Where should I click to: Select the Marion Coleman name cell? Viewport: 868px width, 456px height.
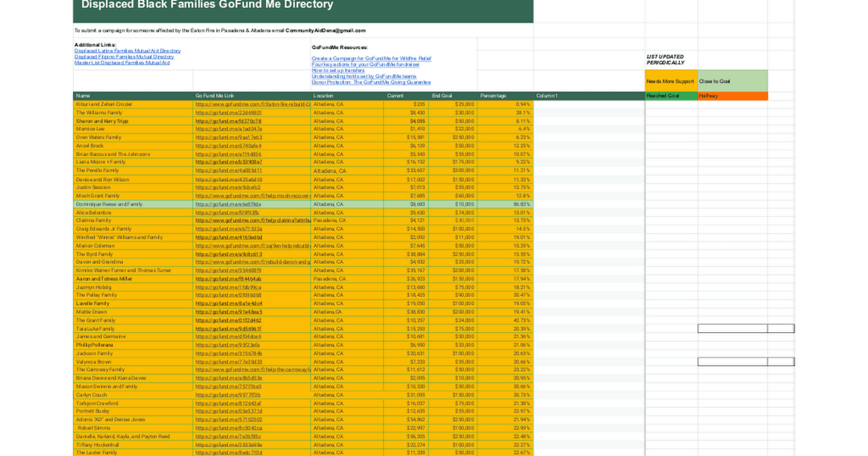point(133,245)
